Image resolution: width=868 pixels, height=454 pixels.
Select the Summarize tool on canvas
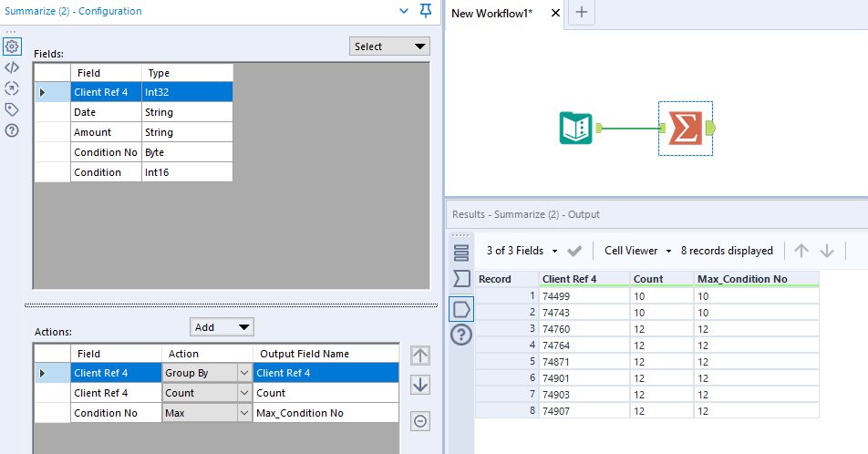pos(685,129)
